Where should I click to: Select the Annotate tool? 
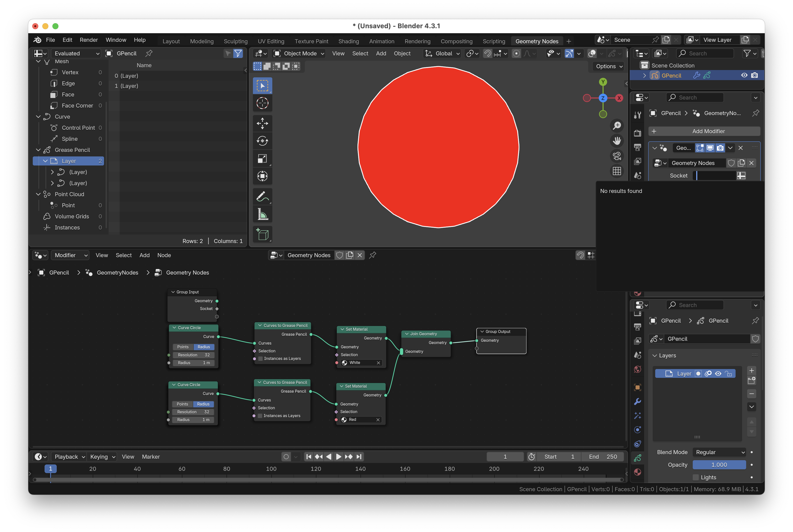262,196
